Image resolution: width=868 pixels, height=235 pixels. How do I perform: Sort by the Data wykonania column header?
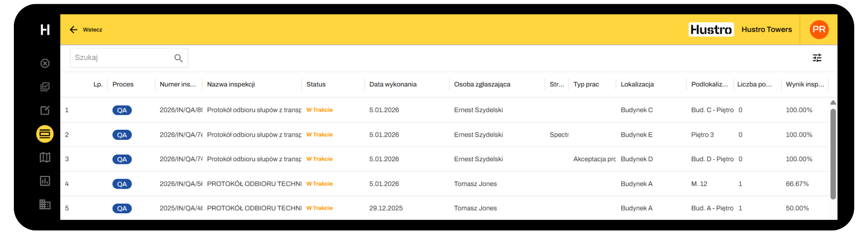click(x=393, y=84)
